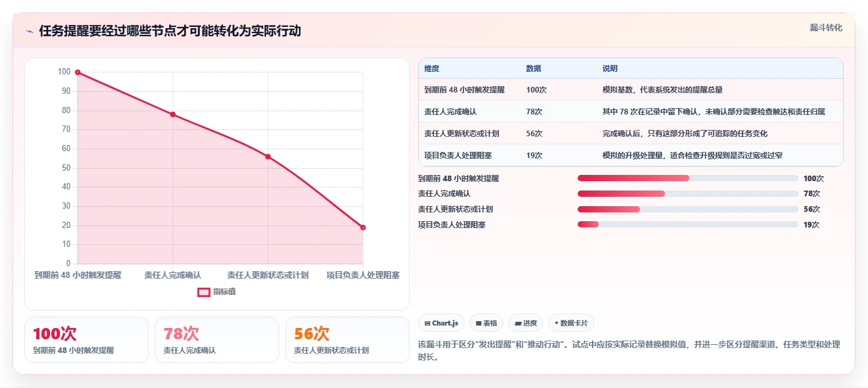Click description starting 其中 78 次在记录中留下确认
Image resolution: width=868 pixels, height=388 pixels.
(x=714, y=112)
